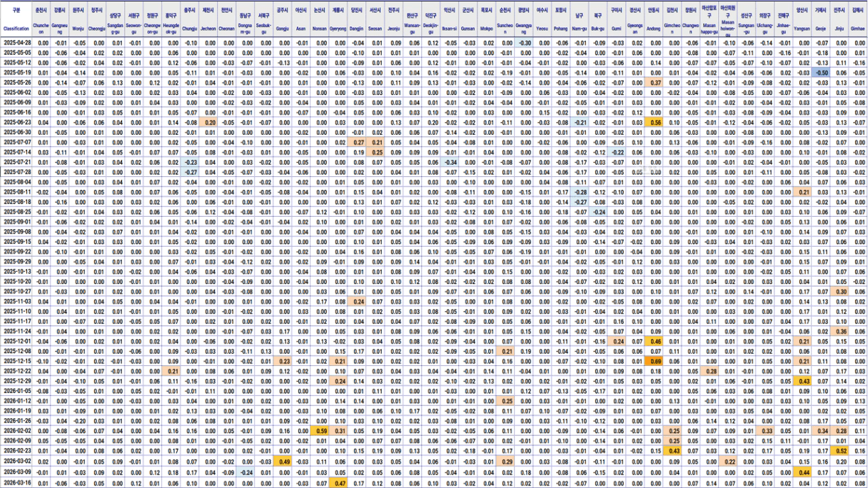Click the highlighted -0.30 cell under Gwangyang
This screenshot has height=488, width=868.
[x=524, y=43]
